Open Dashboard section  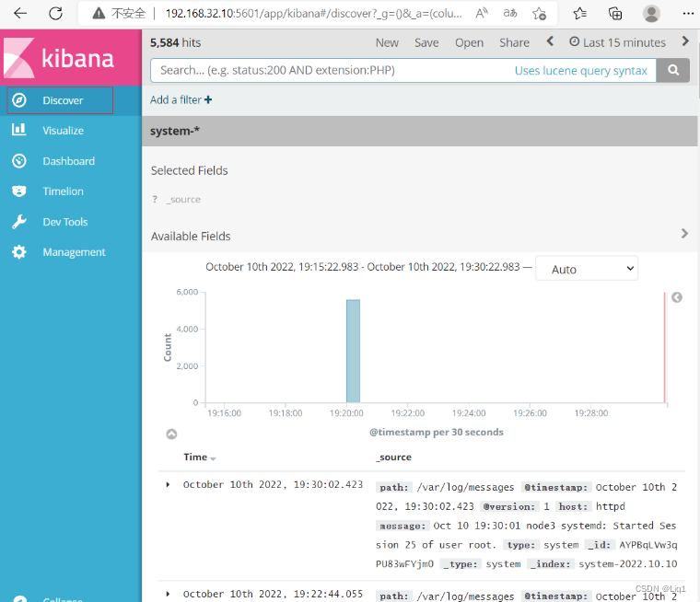tap(69, 161)
